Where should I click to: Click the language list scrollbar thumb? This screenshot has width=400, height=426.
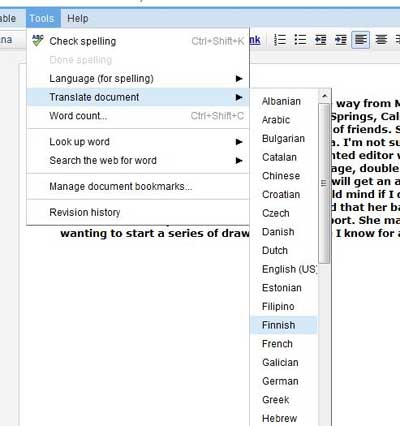pos(324,183)
